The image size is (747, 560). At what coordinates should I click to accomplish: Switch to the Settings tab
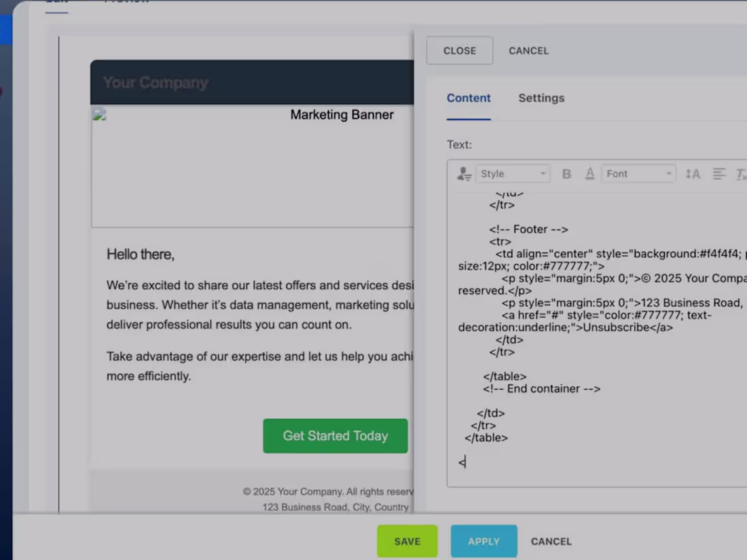coord(541,98)
